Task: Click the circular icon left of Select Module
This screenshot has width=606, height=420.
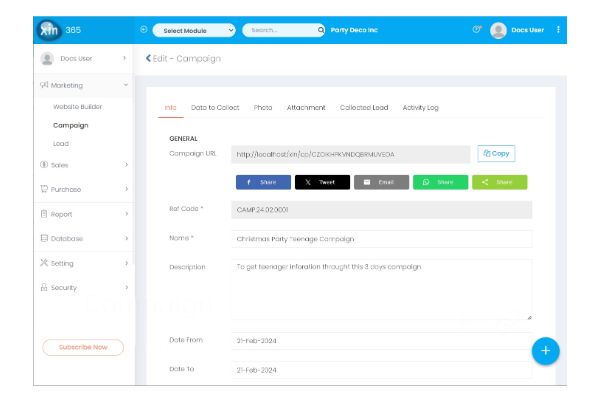Action: (144, 30)
